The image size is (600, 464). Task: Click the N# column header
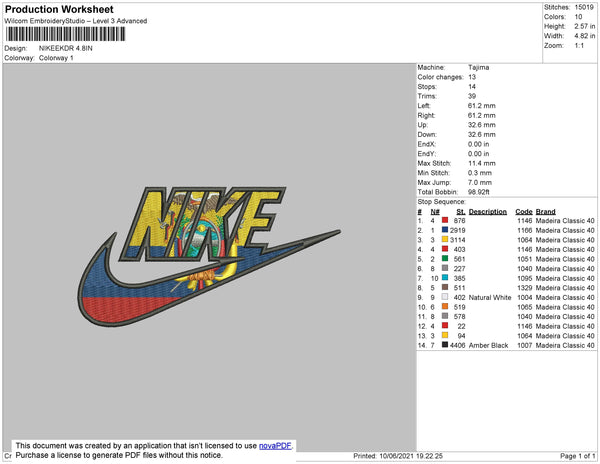[x=435, y=212]
